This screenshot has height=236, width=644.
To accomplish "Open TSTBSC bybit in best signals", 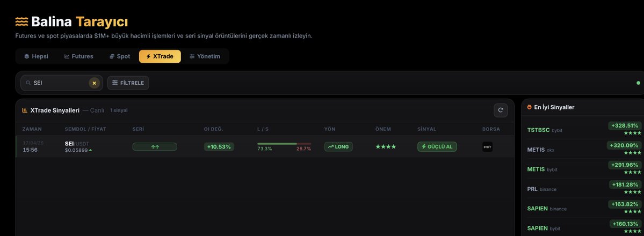I will 545,130.
